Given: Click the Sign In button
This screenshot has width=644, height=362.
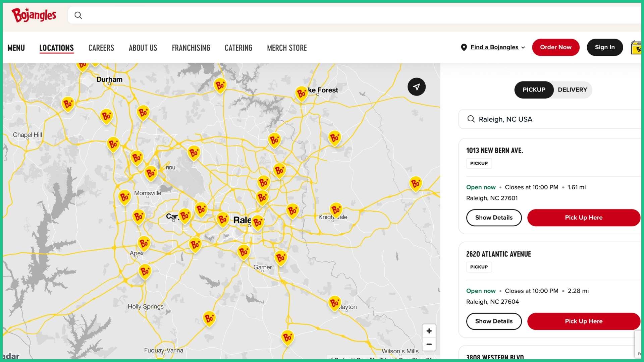Looking at the screenshot, I should 605,47.
